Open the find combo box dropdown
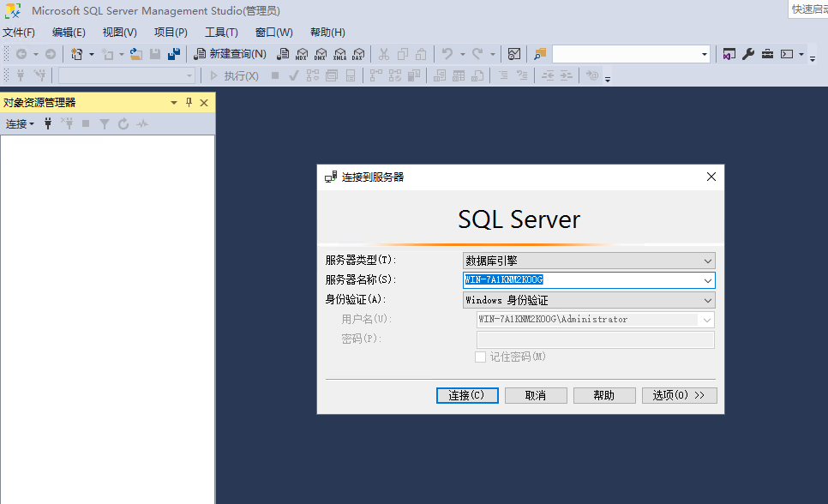 (x=704, y=54)
